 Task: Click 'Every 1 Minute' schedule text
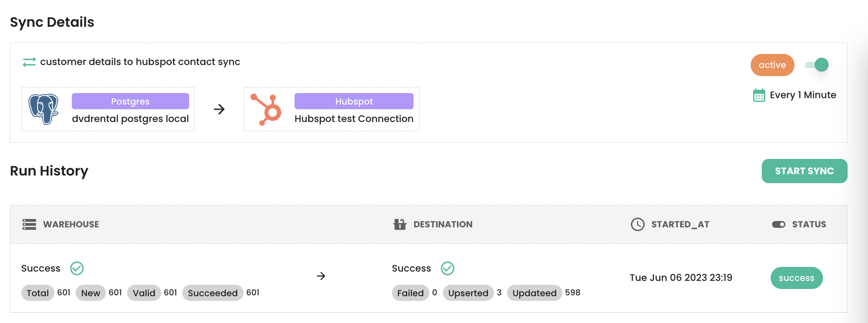[x=803, y=95]
